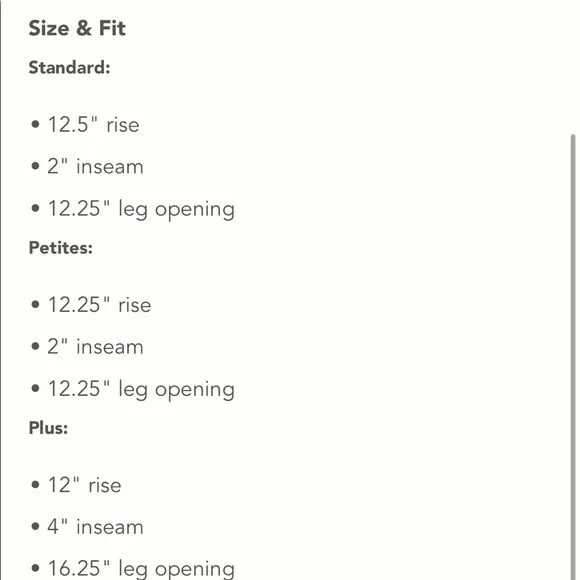580x580 pixels.
Task: Click the 12.5" rise text under Standard
Action: point(94,125)
